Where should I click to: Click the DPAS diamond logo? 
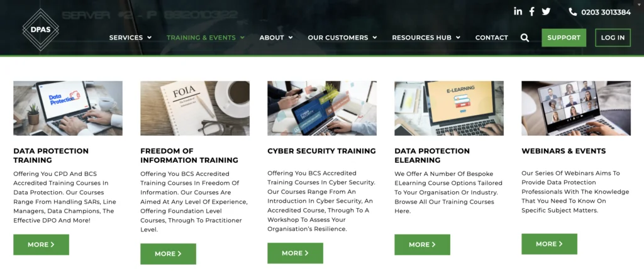[x=41, y=30]
